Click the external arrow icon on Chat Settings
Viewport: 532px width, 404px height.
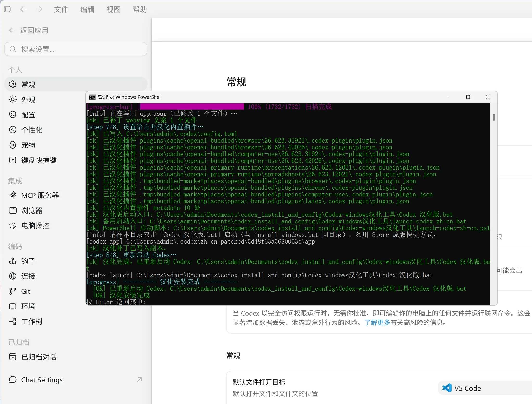[x=140, y=379]
